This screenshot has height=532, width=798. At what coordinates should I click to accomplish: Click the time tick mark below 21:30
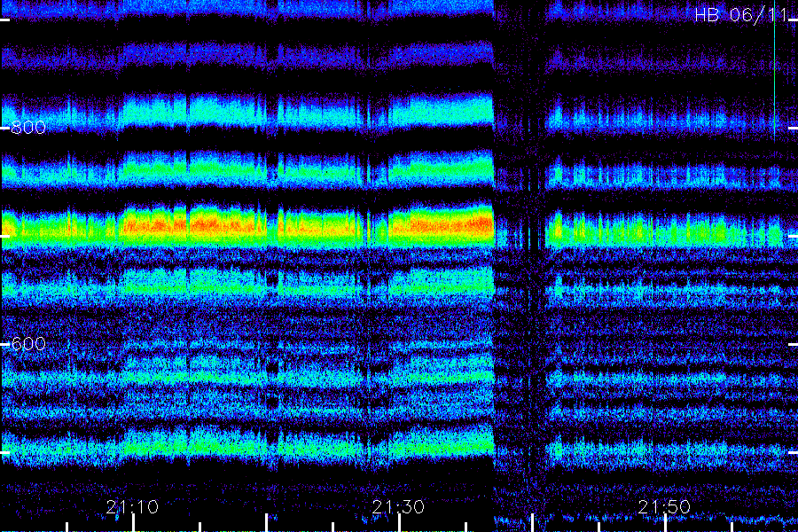(x=400, y=523)
